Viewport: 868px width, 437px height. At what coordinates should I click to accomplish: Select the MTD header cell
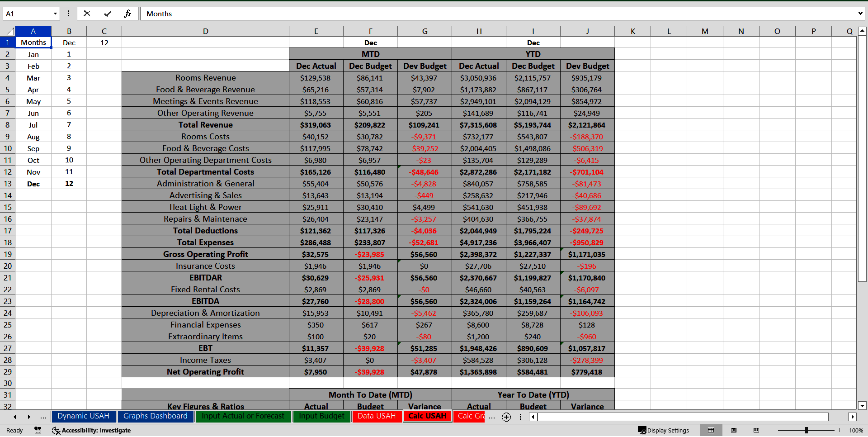click(370, 54)
